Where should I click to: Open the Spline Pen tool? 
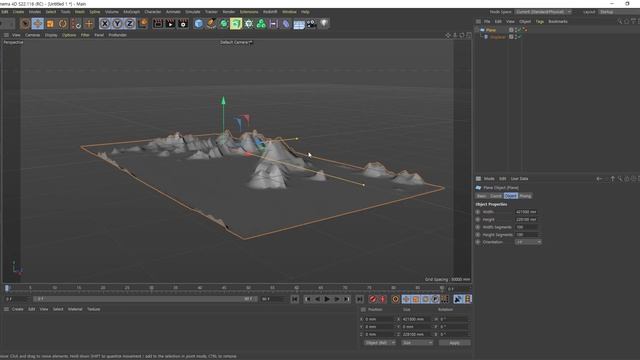[x=211, y=24]
